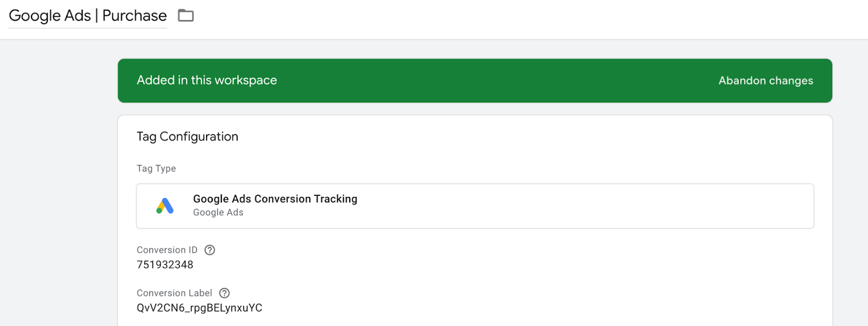The height and width of the screenshot is (326, 868).
Task: Click the Tag Configuration heading
Action: coord(187,137)
